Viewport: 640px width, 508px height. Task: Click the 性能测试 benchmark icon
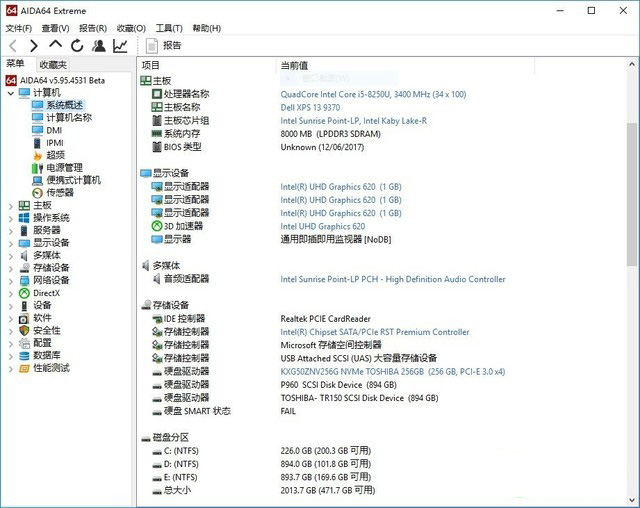click(x=24, y=368)
